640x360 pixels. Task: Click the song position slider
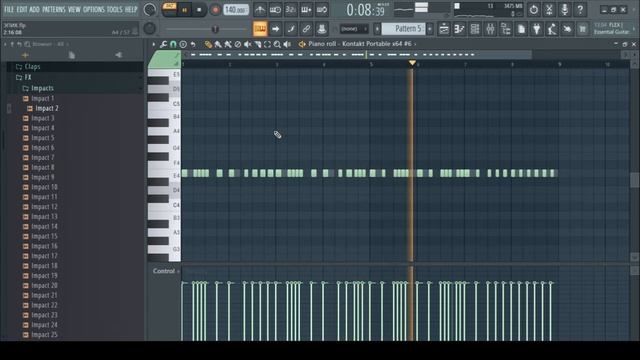pyautogui.click(x=206, y=29)
